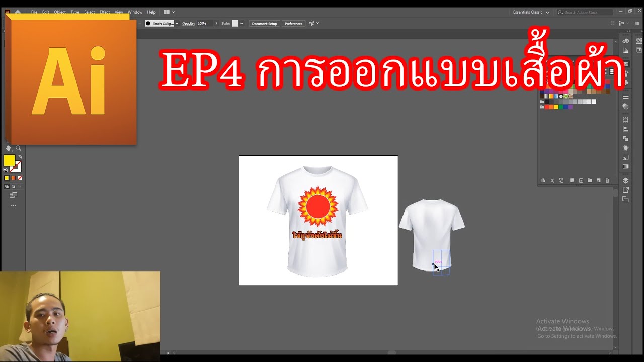Pick the green swatch in bottom row
Screen dimensions: 644x362
point(561,107)
